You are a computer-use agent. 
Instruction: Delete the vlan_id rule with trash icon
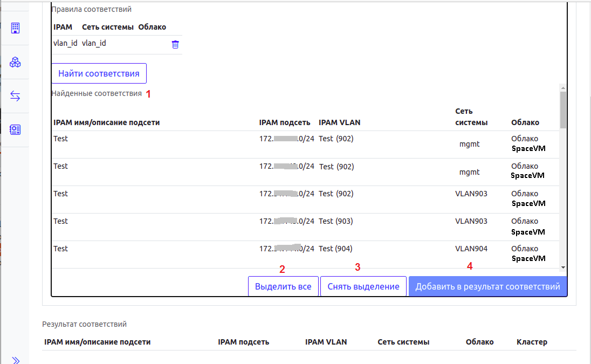[x=175, y=44]
